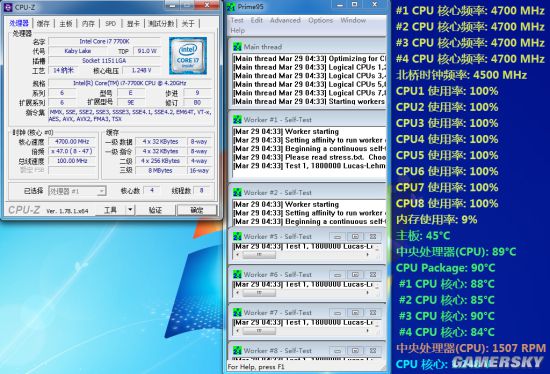Open the Window menu in Prime95
This screenshot has height=374, width=550.
tap(353, 20)
